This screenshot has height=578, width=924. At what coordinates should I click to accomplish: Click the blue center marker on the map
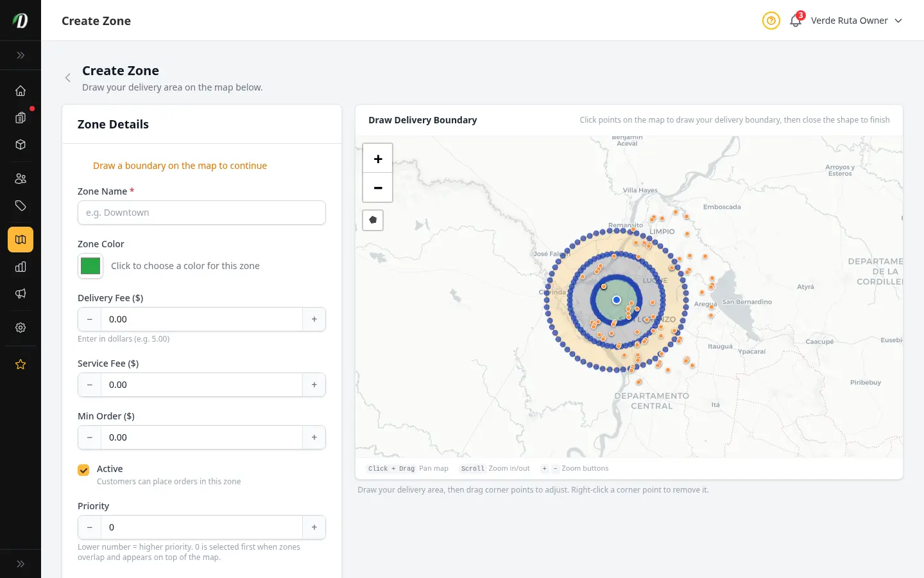[617, 300]
